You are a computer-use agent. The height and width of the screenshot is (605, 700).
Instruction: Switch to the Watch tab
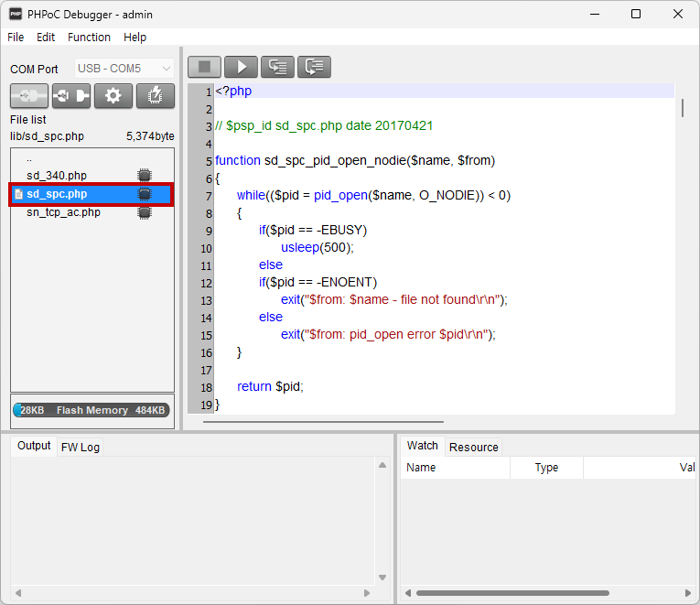[423, 446]
